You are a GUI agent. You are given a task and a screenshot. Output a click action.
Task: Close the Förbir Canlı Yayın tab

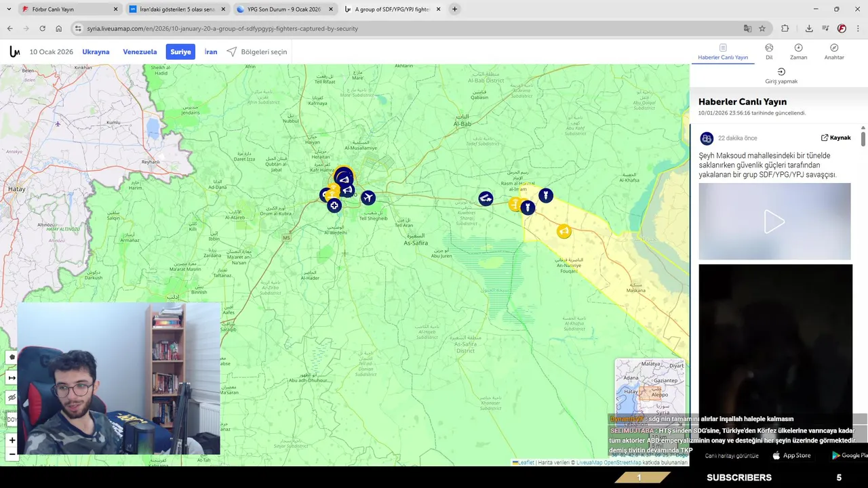click(x=115, y=9)
